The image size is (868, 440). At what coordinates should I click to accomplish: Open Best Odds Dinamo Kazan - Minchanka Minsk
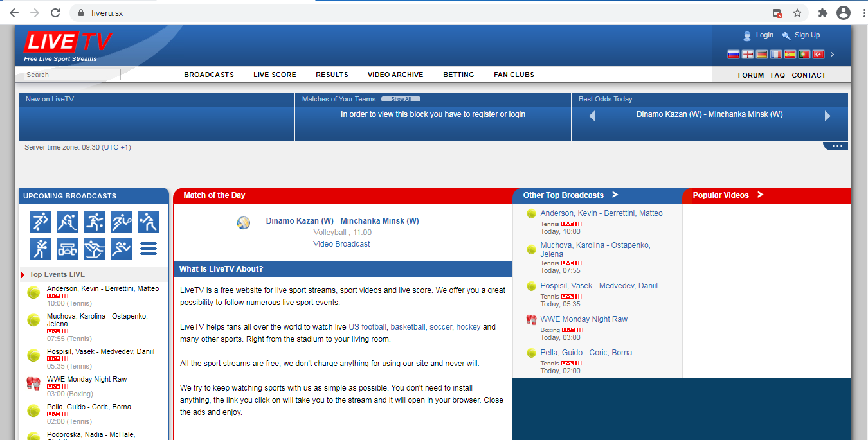coord(709,114)
